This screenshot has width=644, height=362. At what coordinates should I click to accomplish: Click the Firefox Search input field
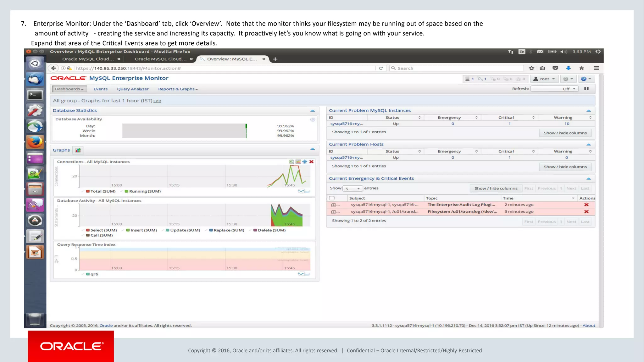click(x=457, y=68)
